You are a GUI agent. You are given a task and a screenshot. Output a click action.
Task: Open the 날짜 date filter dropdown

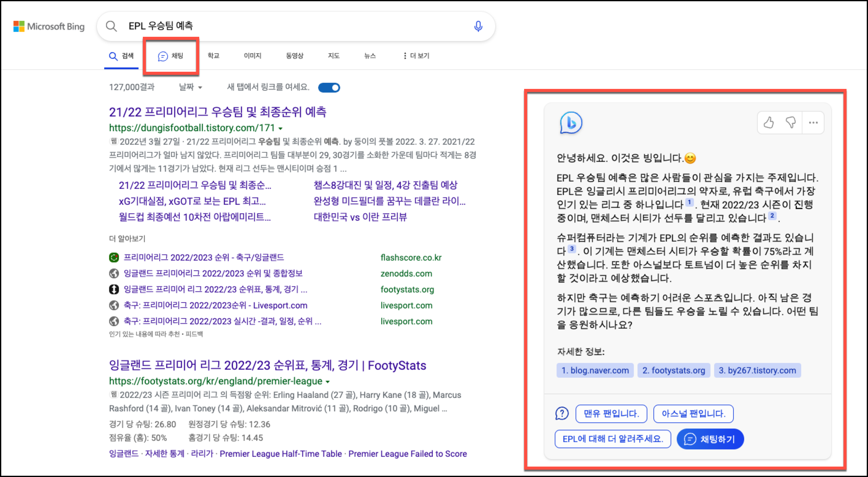click(x=190, y=87)
